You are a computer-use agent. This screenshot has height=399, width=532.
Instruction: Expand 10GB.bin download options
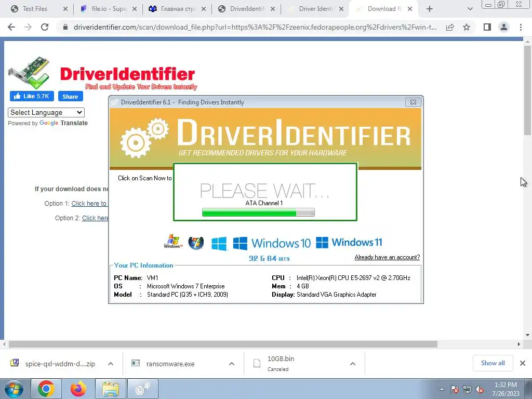tap(353, 364)
